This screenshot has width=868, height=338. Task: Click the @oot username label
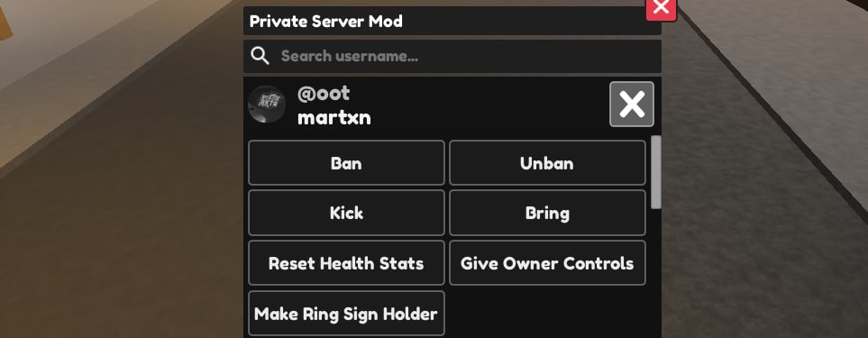[324, 94]
